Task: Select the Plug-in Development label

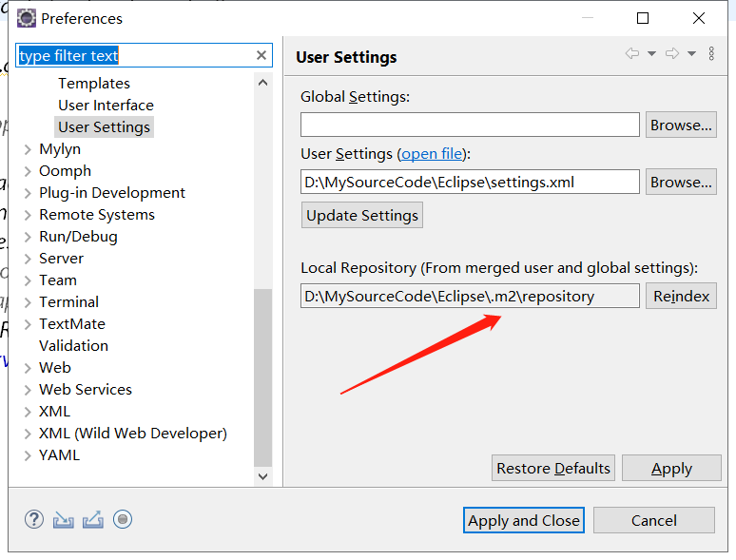Action: 111,192
